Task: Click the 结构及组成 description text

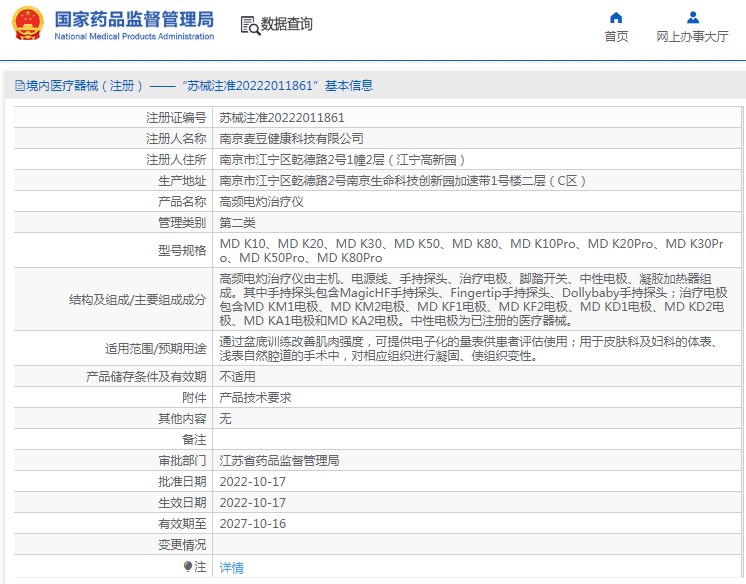Action: coord(473,299)
